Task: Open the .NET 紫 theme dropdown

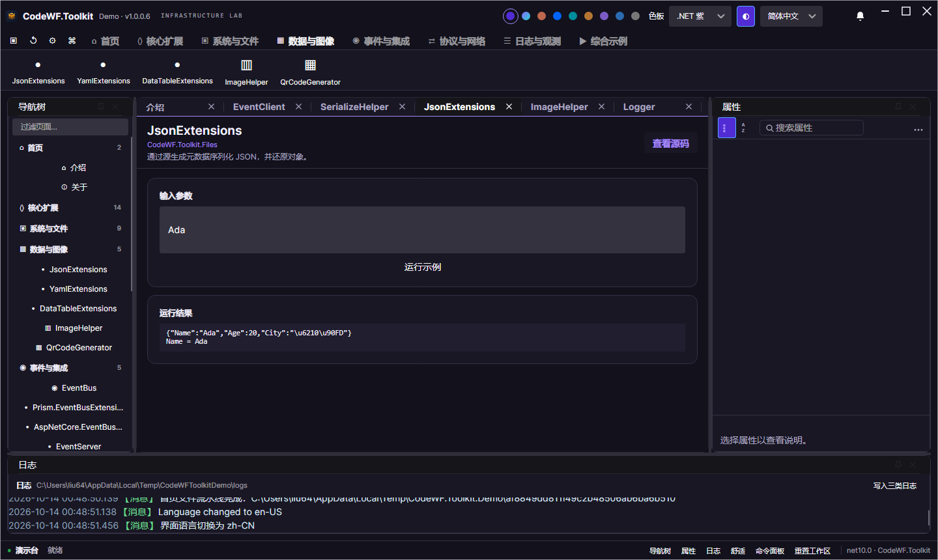Action: point(700,16)
